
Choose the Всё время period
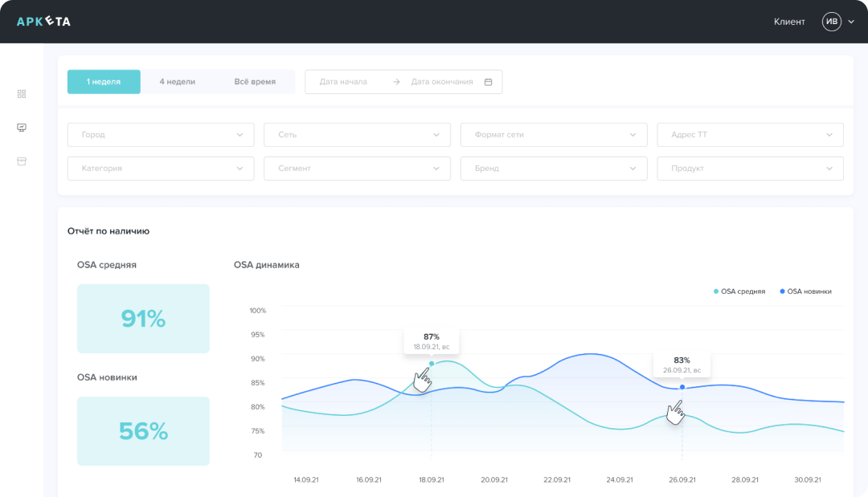point(255,82)
